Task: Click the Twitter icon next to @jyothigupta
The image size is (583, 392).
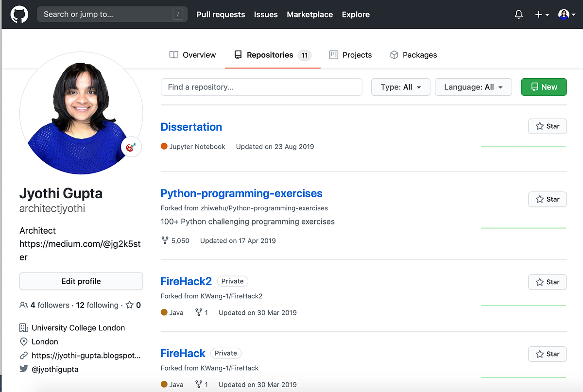Action: (x=23, y=369)
